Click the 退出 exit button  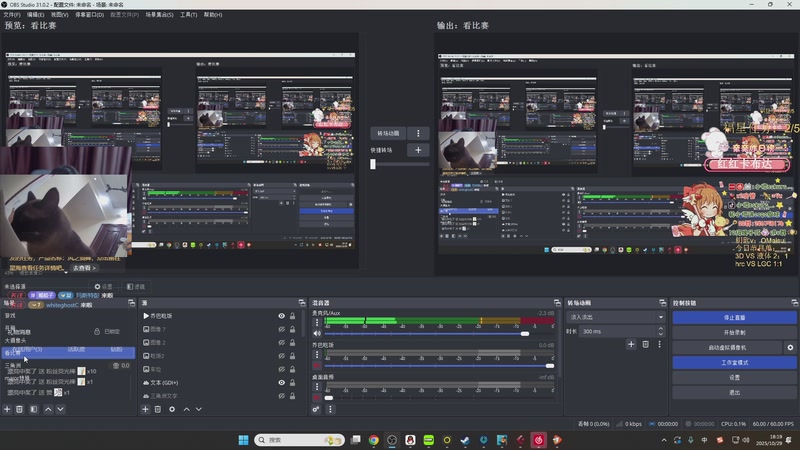[x=734, y=392]
